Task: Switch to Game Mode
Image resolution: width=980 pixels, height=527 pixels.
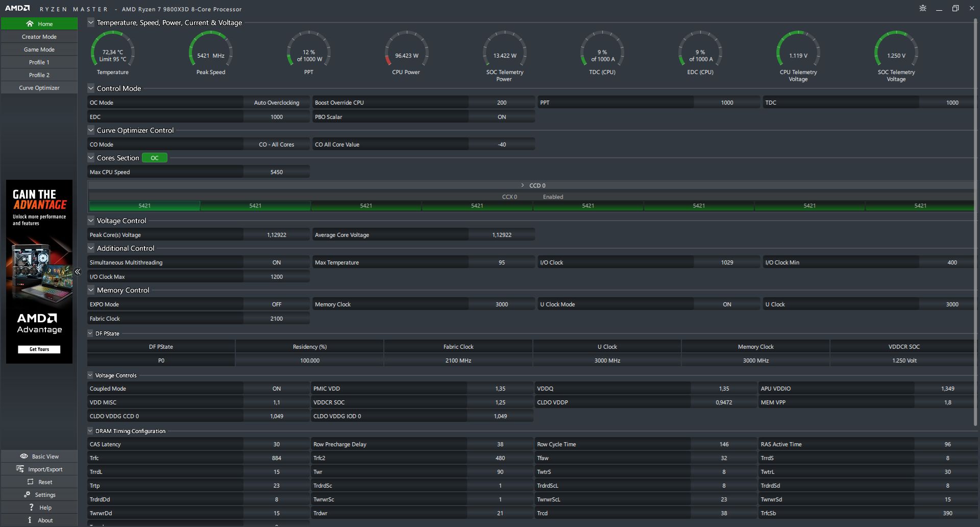Action: pos(39,50)
